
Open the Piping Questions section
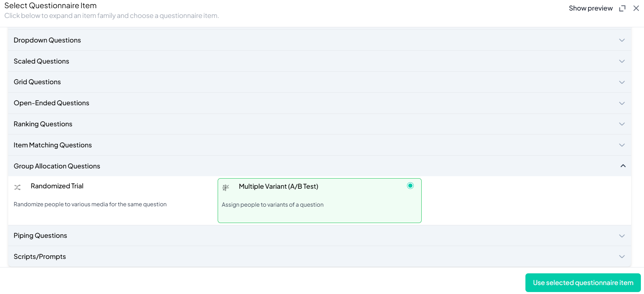(40, 236)
